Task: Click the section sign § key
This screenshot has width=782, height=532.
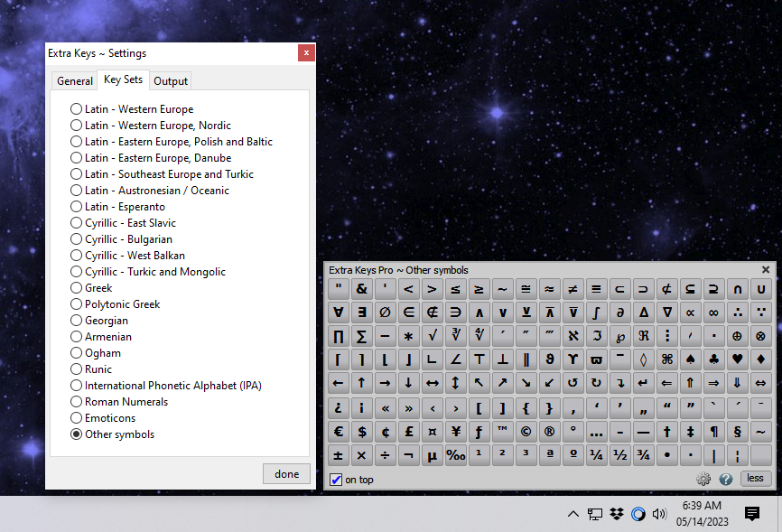Action: [x=737, y=432]
